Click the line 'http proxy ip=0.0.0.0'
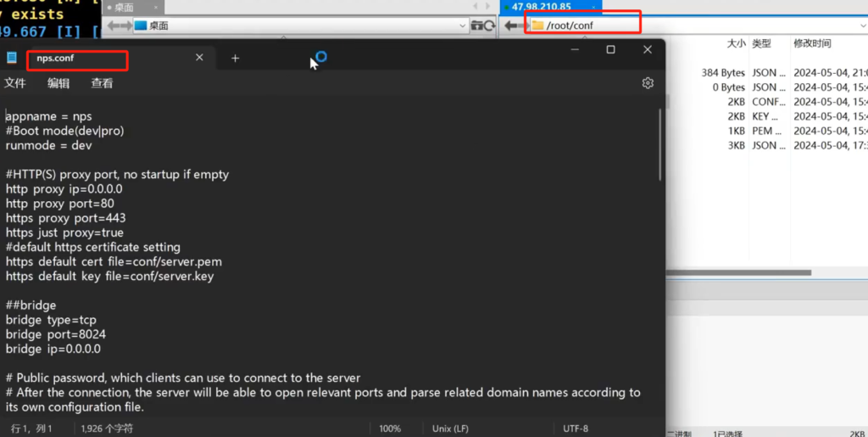The height and width of the screenshot is (437, 868). [x=64, y=189]
